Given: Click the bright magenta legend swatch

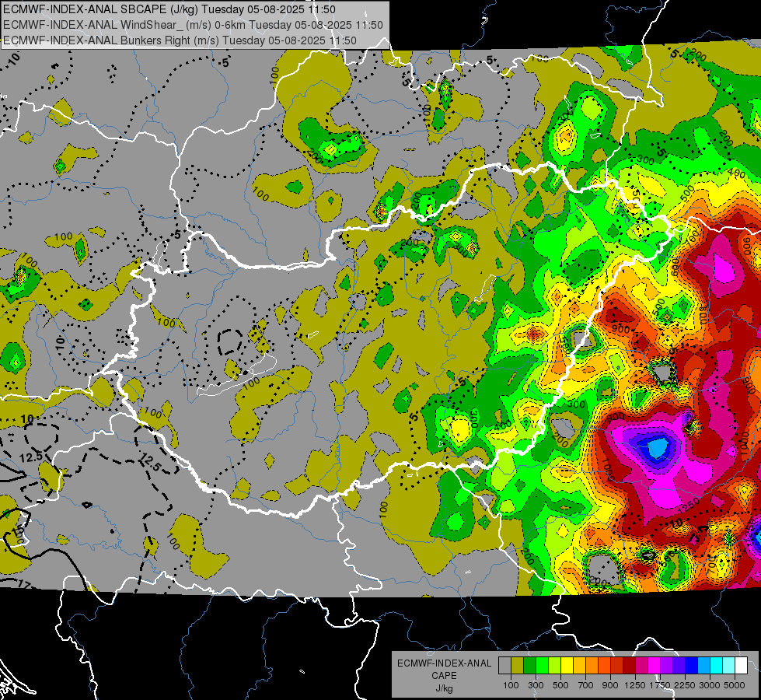Looking at the screenshot, I should [x=655, y=666].
